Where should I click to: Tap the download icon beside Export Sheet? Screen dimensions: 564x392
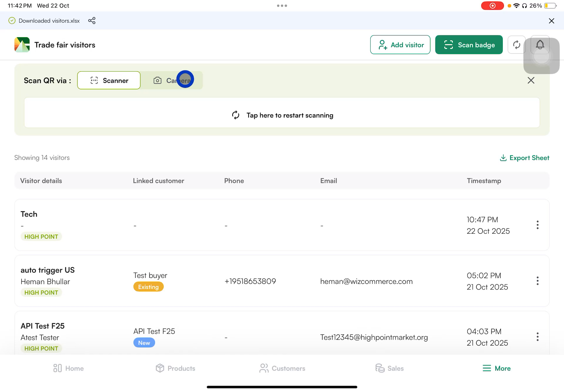pyautogui.click(x=503, y=158)
